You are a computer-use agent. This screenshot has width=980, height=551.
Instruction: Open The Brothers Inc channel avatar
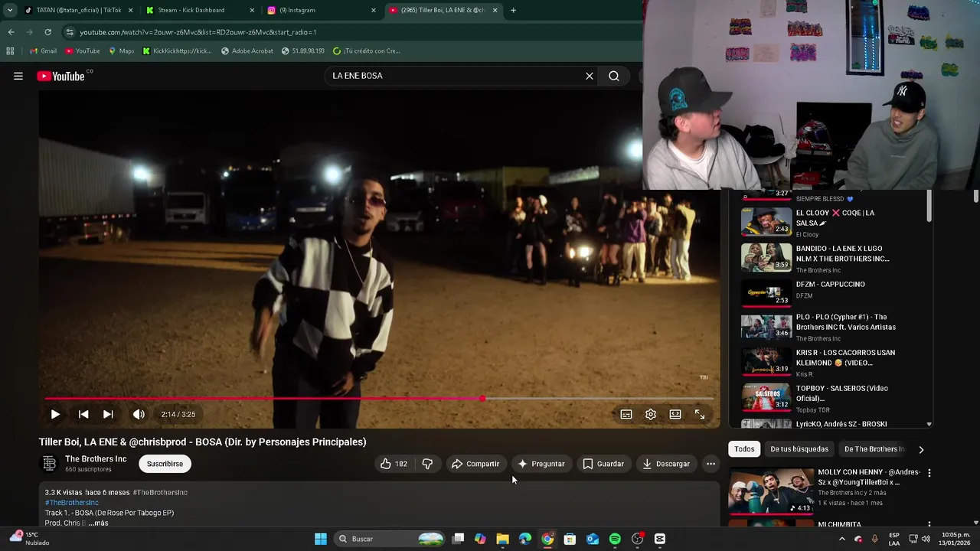pos(49,464)
